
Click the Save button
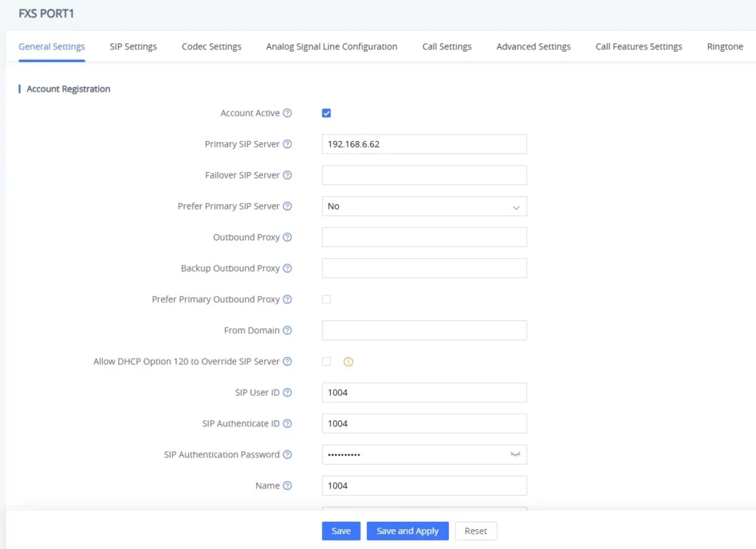coord(341,531)
